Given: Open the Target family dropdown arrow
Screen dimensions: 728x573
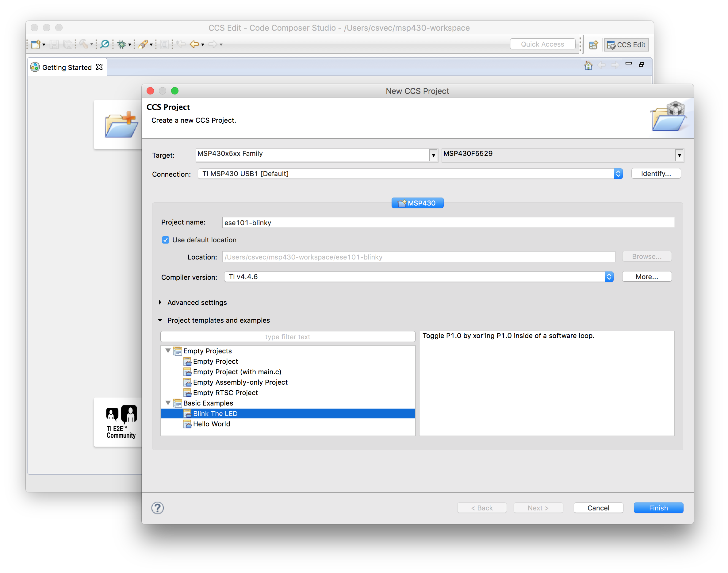Looking at the screenshot, I should pos(434,155).
